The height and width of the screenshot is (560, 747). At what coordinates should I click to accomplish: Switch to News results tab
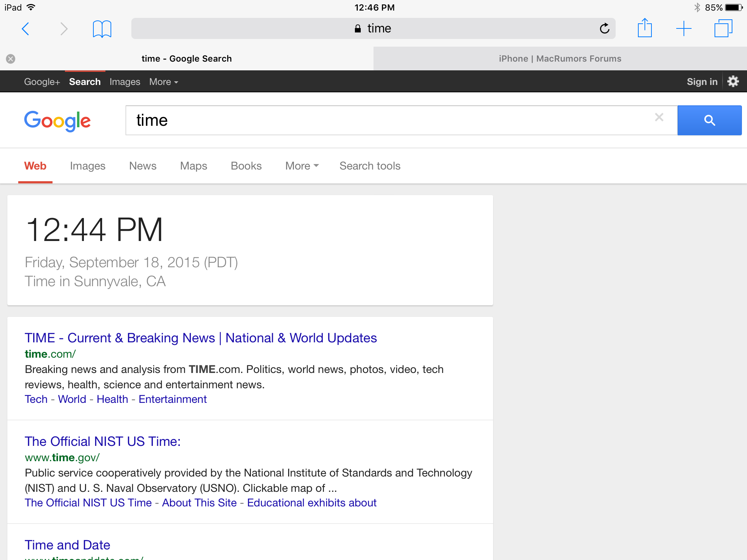[x=143, y=166]
